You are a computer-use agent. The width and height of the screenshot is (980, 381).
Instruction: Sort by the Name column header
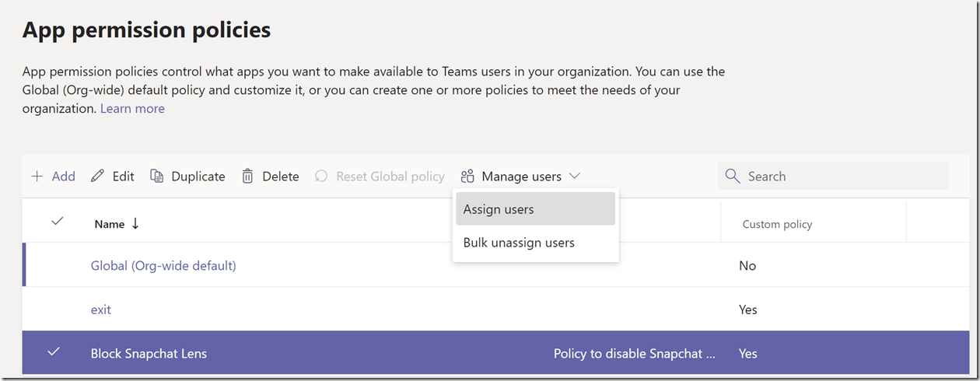tap(110, 224)
